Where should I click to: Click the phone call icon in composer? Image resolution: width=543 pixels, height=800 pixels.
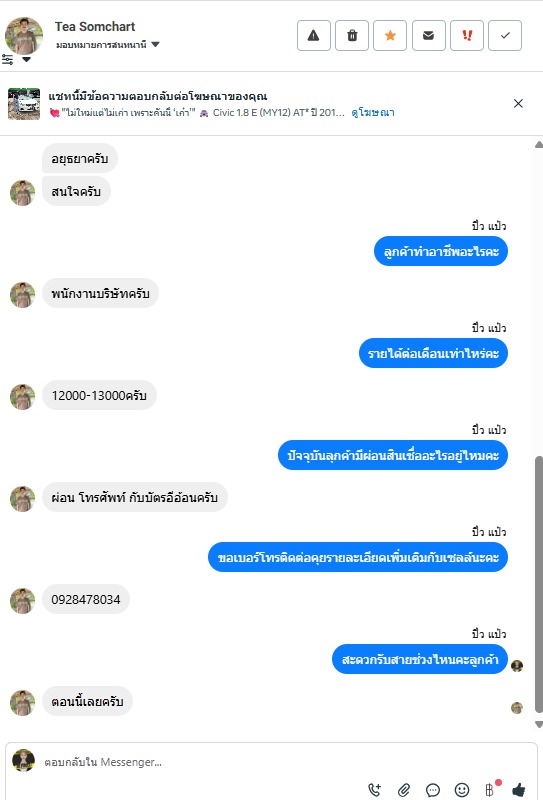(375, 790)
